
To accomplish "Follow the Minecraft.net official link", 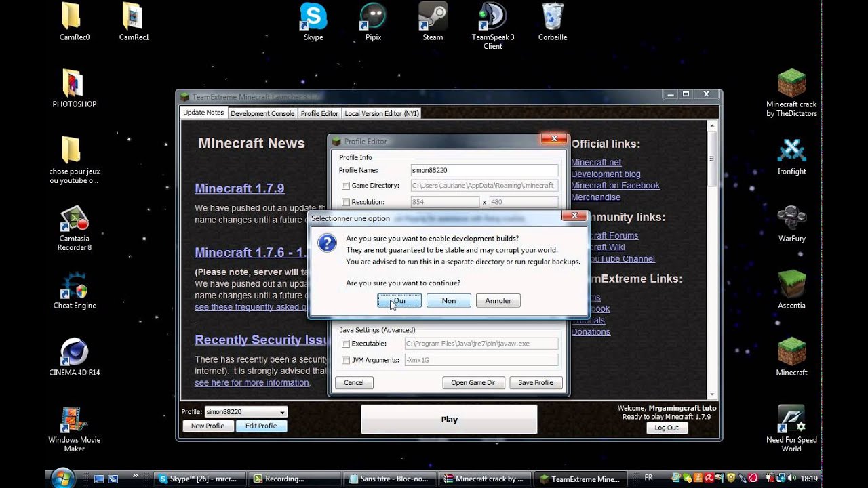I will tap(596, 163).
